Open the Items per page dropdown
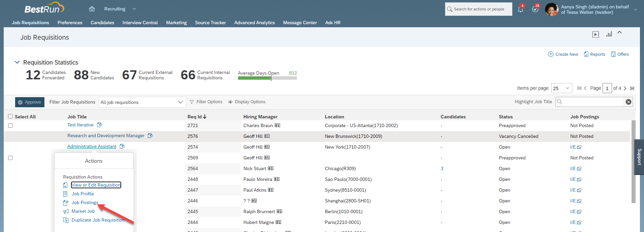 point(562,88)
